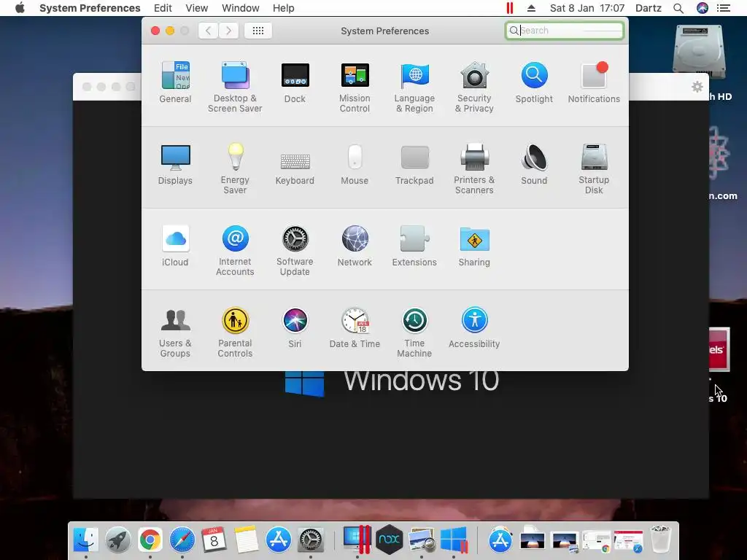Restore minimized Safari window in Dock
Viewport: 747px width, 560px height.
point(628,541)
